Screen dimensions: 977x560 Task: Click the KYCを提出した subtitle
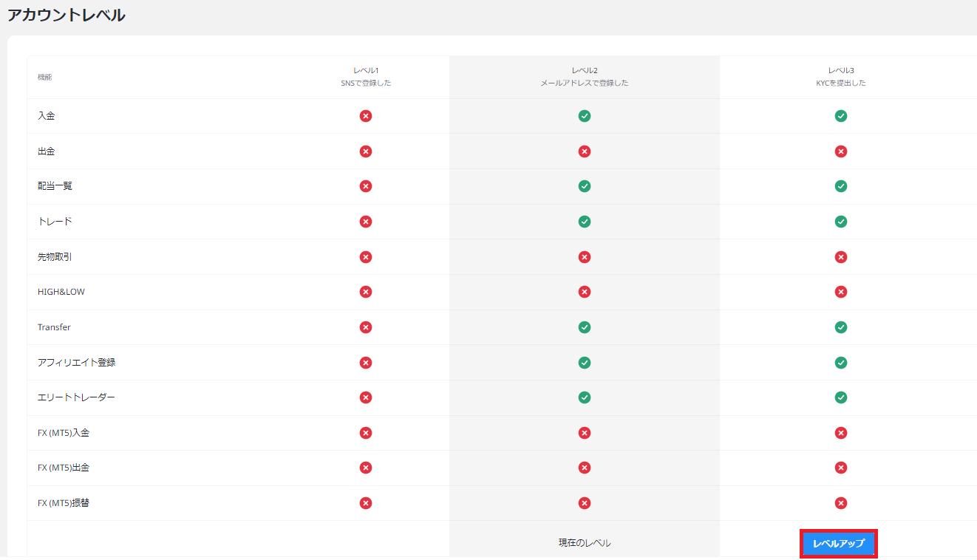[x=840, y=83]
